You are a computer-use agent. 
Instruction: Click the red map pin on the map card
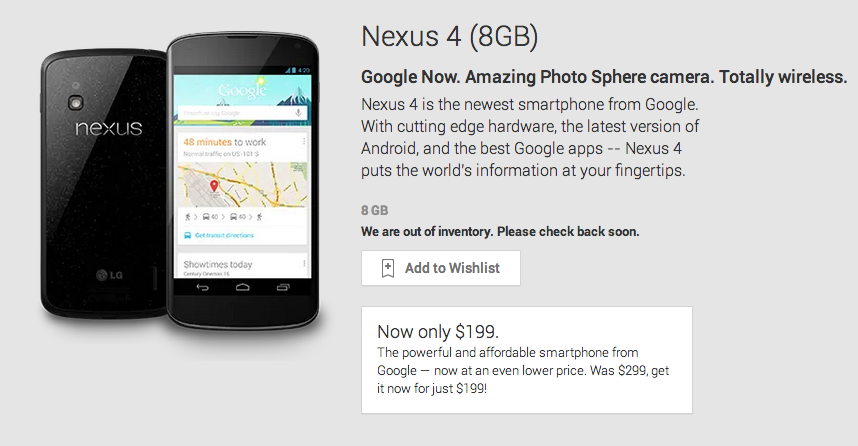(x=214, y=186)
